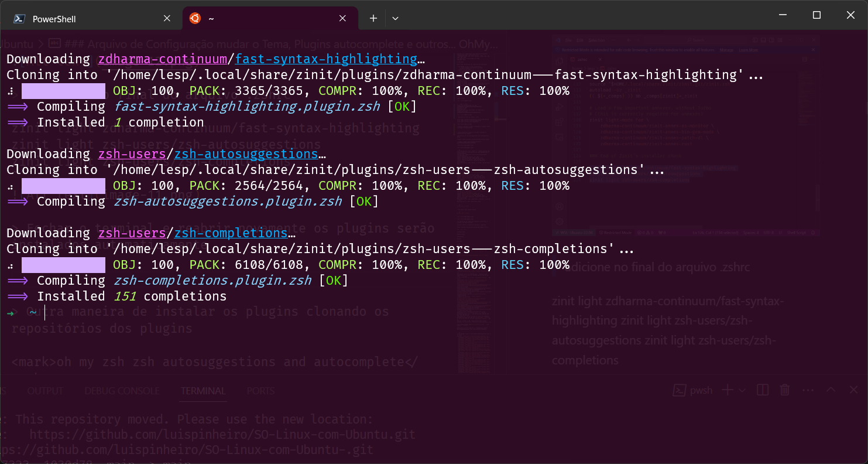Viewport: 868px width, 464px height.
Task: Minimize the Windows Terminal window
Action: coord(783,15)
